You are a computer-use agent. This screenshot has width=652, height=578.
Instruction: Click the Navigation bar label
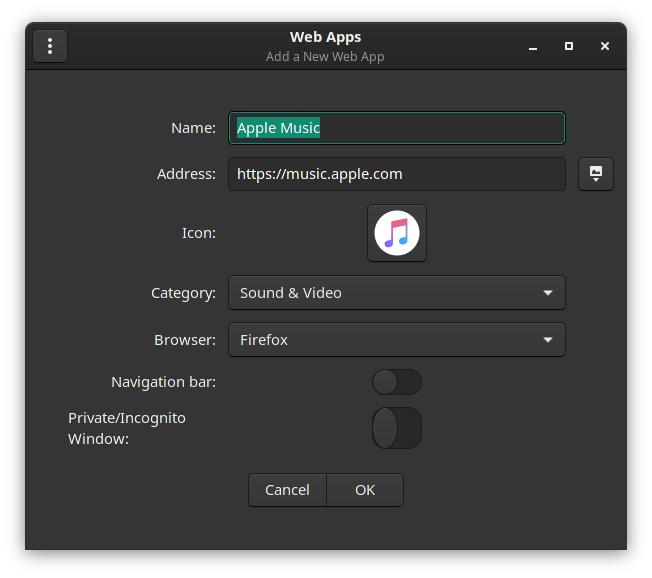pos(163,383)
